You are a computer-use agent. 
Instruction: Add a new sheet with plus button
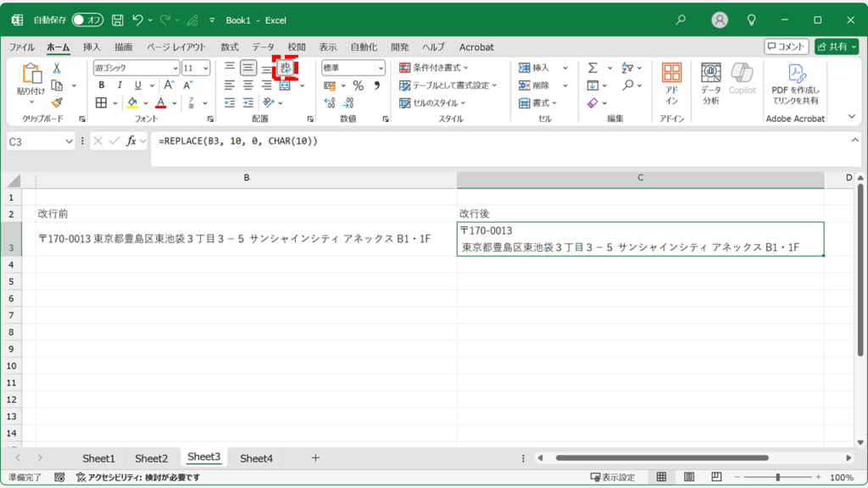point(315,457)
